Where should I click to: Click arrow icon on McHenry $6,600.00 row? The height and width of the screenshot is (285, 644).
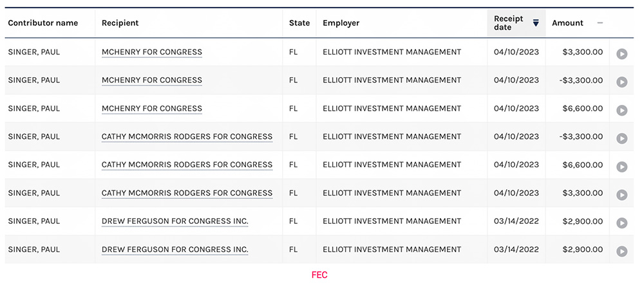pos(621,110)
